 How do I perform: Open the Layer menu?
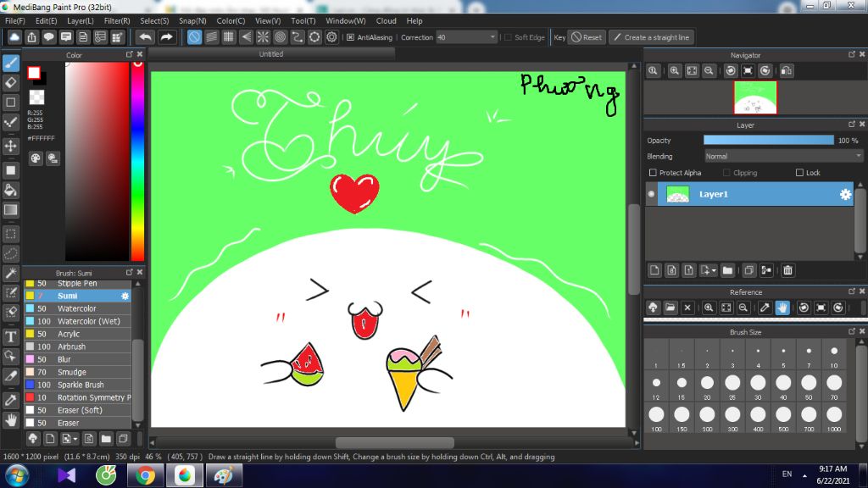tap(81, 21)
